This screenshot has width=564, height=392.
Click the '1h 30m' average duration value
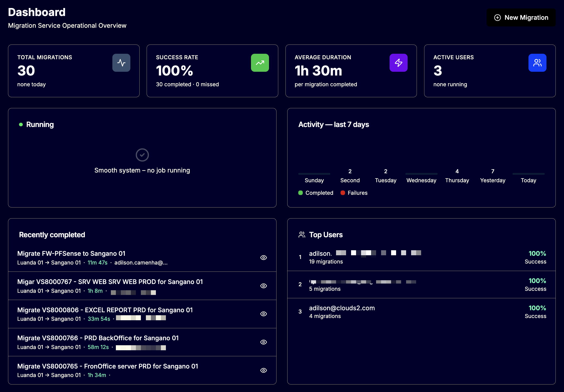318,70
